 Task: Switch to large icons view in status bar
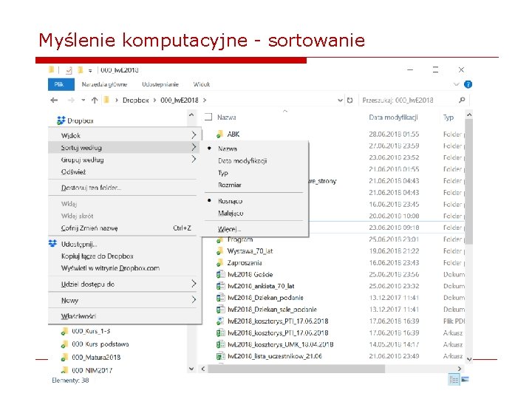465,380
